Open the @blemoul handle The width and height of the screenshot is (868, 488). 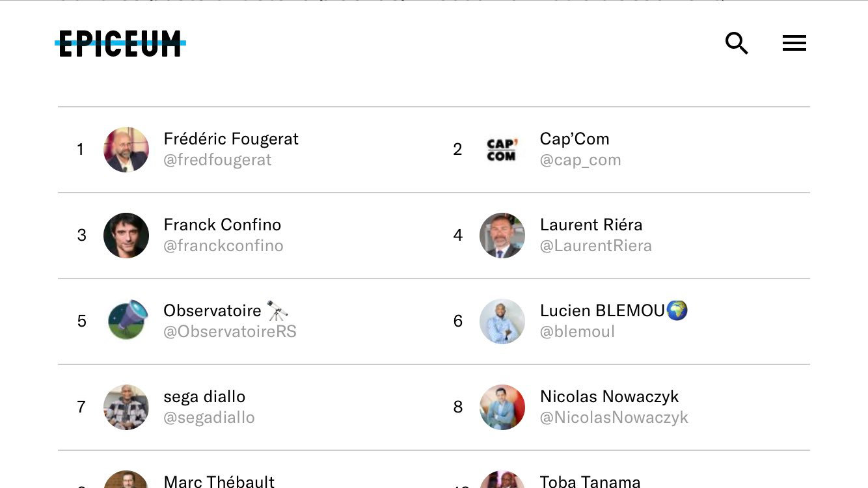pos(577,332)
